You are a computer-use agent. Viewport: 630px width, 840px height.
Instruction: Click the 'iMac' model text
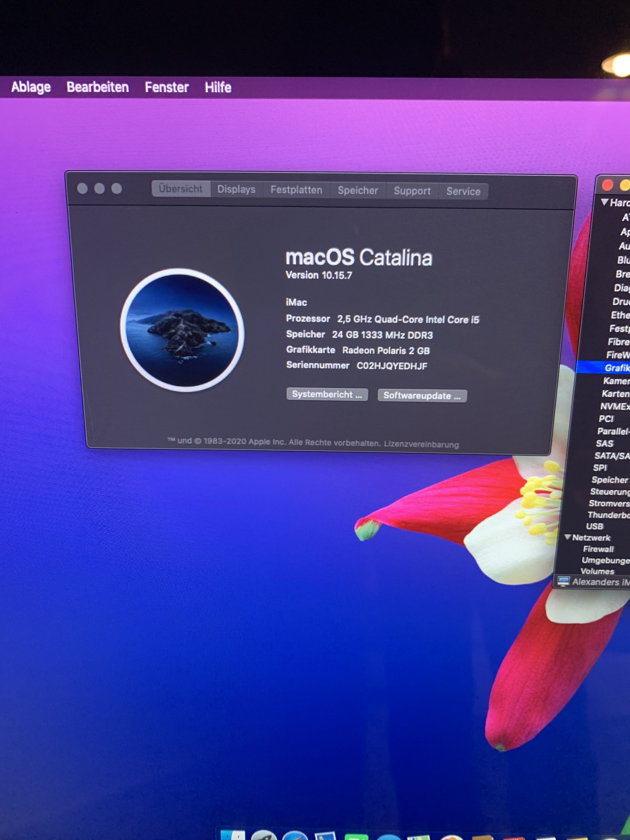click(x=297, y=302)
